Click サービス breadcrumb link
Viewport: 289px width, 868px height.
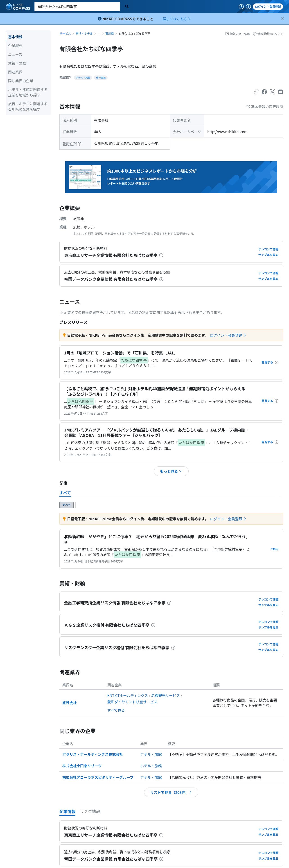coord(65,34)
